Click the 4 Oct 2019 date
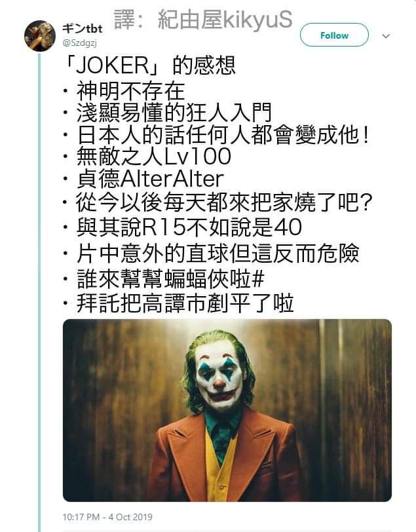Image resolution: width=416 pixels, height=532 pixels. pyautogui.click(x=130, y=517)
